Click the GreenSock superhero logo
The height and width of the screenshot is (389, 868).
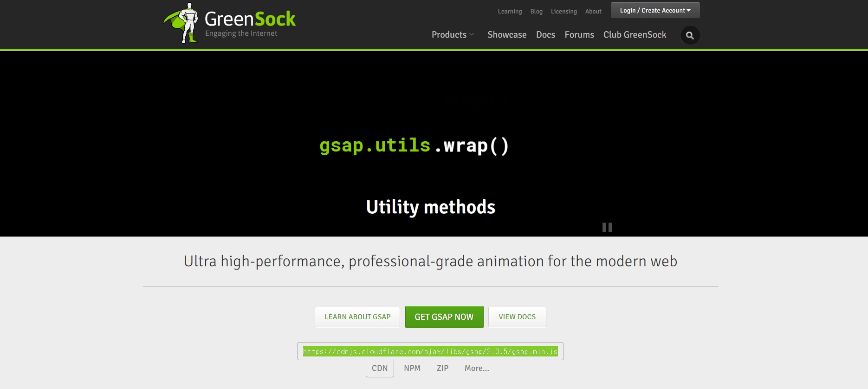click(x=181, y=23)
